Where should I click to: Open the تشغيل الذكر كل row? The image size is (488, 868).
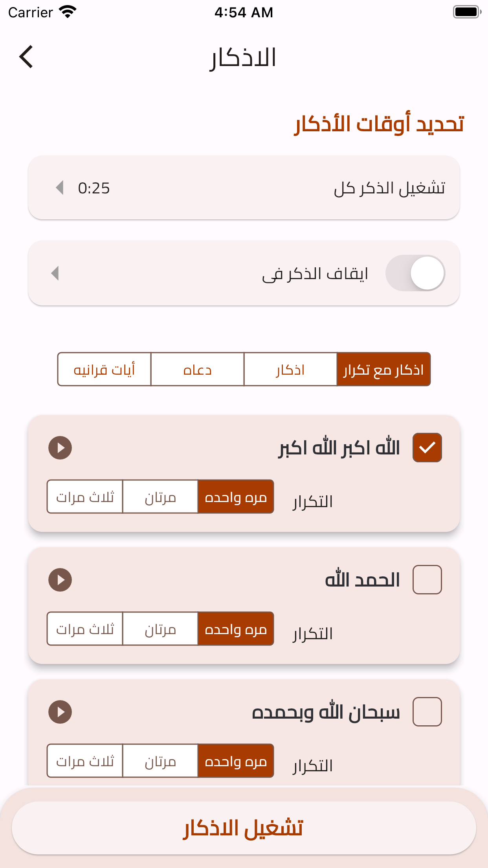coord(244,188)
